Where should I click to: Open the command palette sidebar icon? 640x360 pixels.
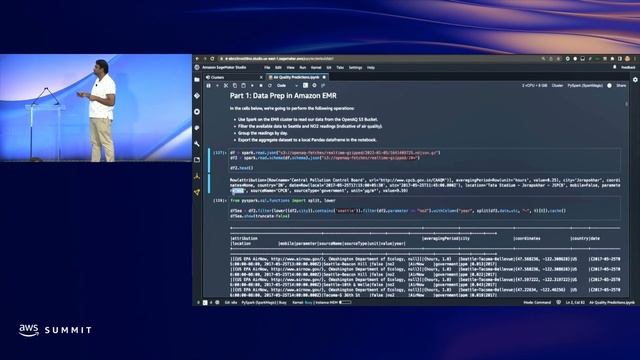197,128
